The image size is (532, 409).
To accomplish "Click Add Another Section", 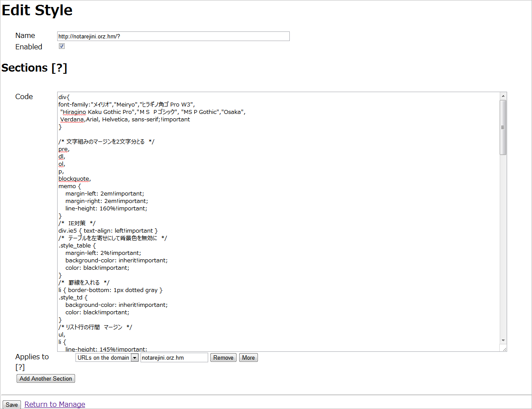I will pyautogui.click(x=46, y=378).
